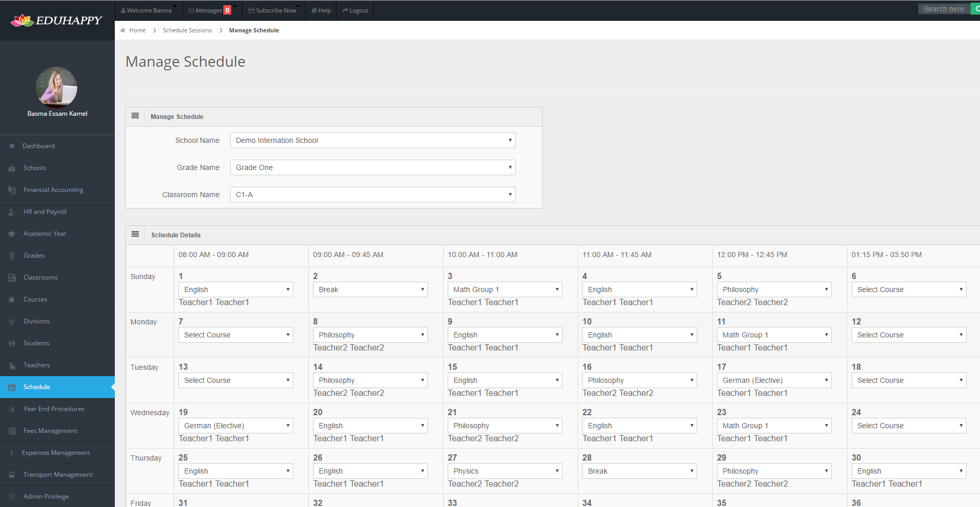Open the Messages menu
This screenshot has width=980, height=507.
(x=212, y=10)
